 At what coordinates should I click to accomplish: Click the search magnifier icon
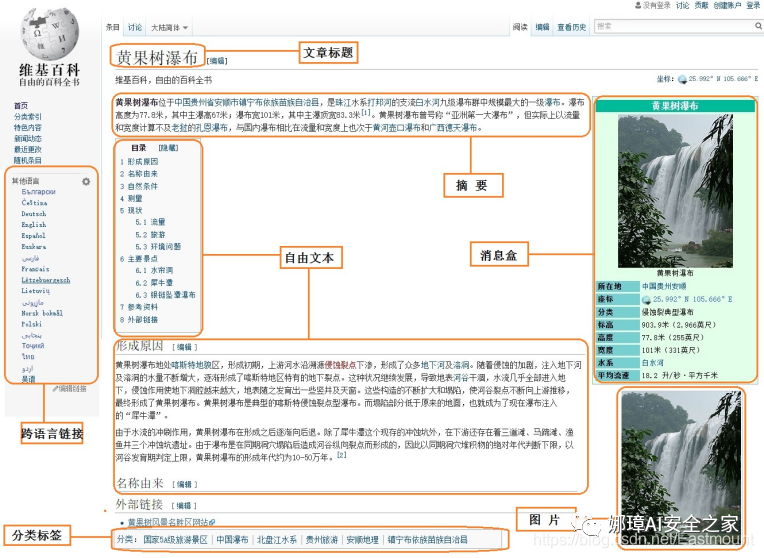[x=758, y=26]
